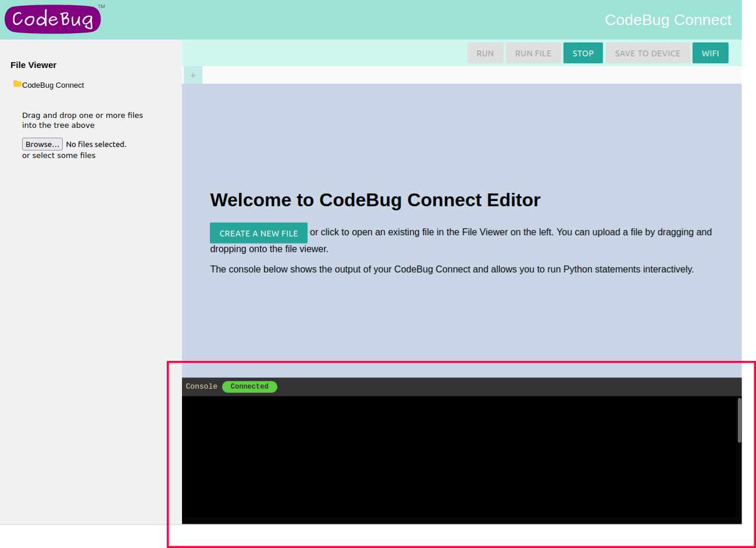This screenshot has height=548, width=756.
Task: Click 'or select some files' text
Action: [59, 155]
